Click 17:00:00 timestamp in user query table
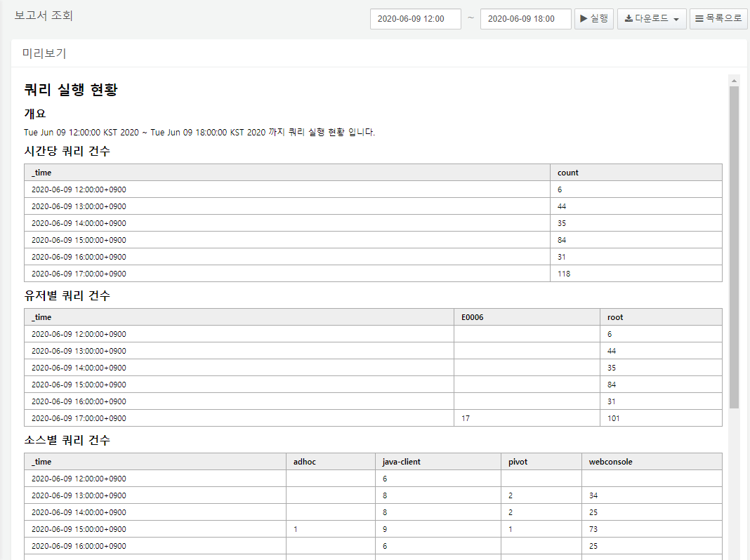 (79, 418)
